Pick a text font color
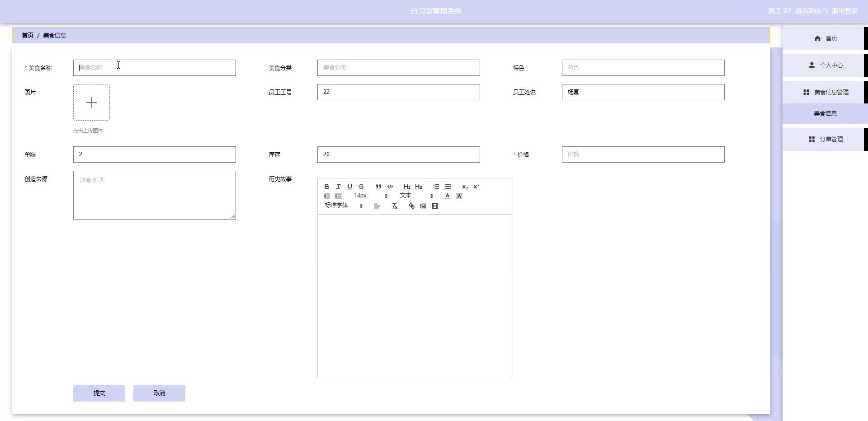868x421 pixels. click(448, 196)
